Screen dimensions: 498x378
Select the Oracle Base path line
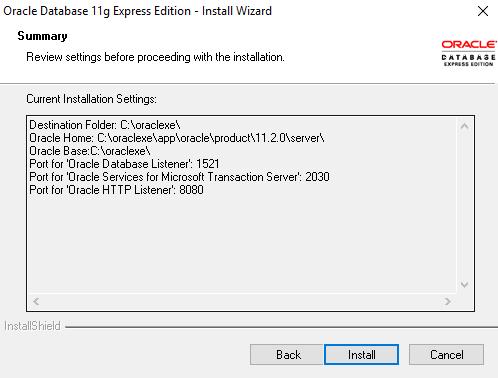pos(90,151)
